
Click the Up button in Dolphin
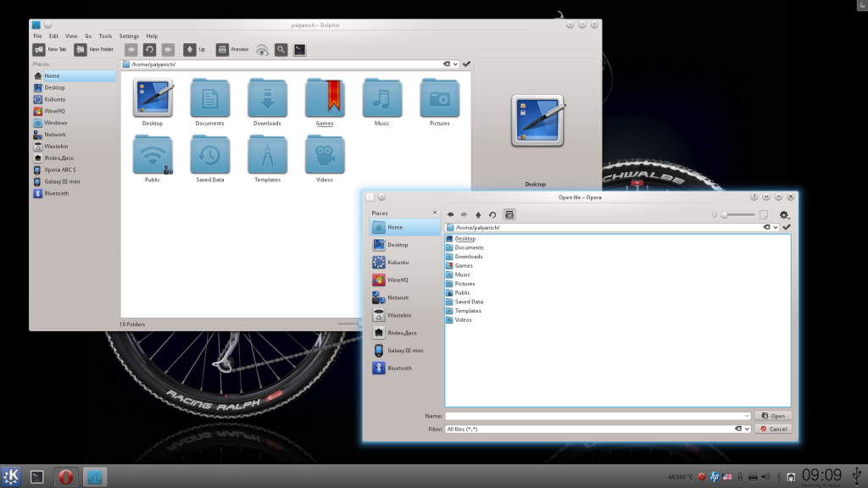[195, 50]
